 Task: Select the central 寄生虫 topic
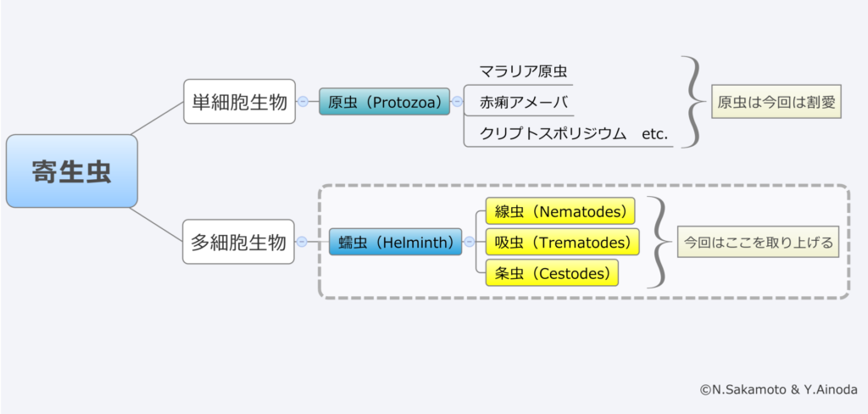click(x=71, y=171)
